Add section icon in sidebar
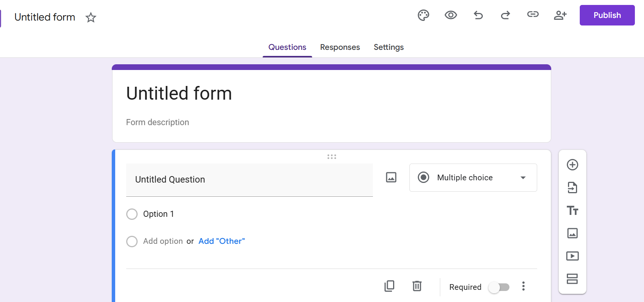This screenshot has width=644, height=302. click(x=572, y=279)
